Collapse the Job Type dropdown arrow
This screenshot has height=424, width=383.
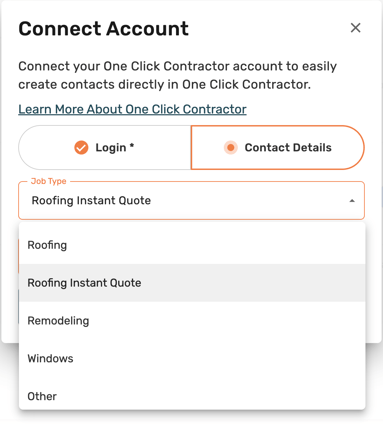tap(352, 201)
